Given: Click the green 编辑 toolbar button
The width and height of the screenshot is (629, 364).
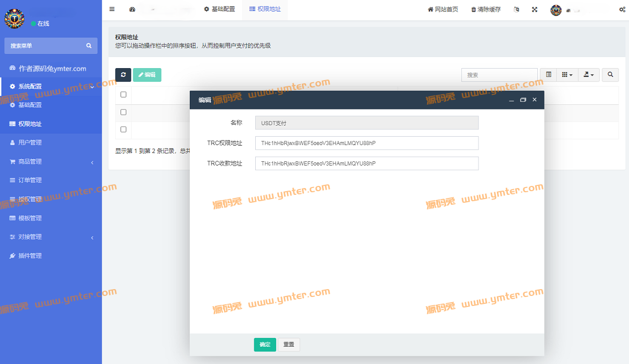Looking at the screenshot, I should coord(147,75).
